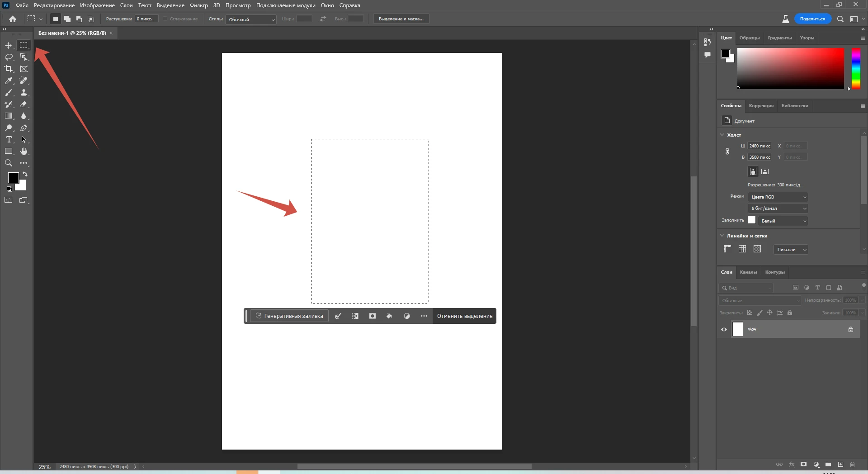Viewport: 868px width, 474px height.
Task: Toggle the canvas width-height link icon
Action: pyautogui.click(x=727, y=152)
